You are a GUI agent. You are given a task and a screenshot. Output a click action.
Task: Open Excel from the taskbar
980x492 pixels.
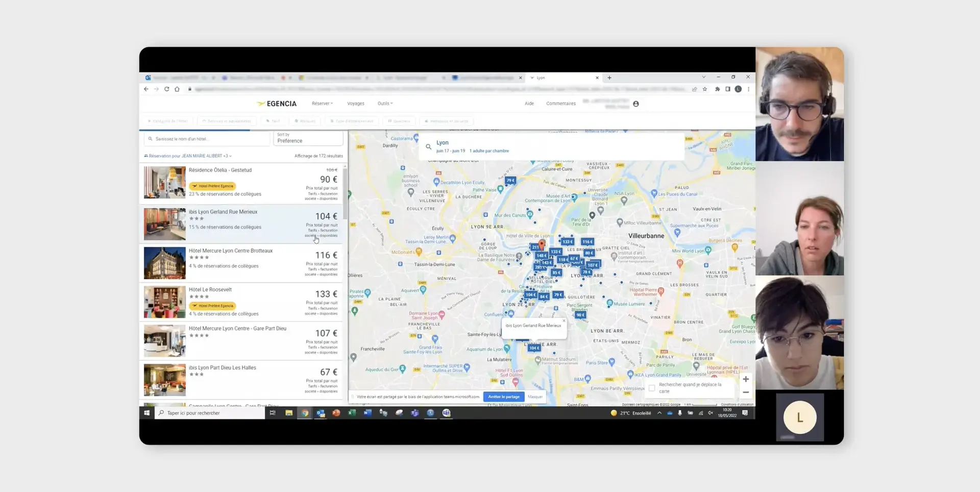tap(352, 413)
